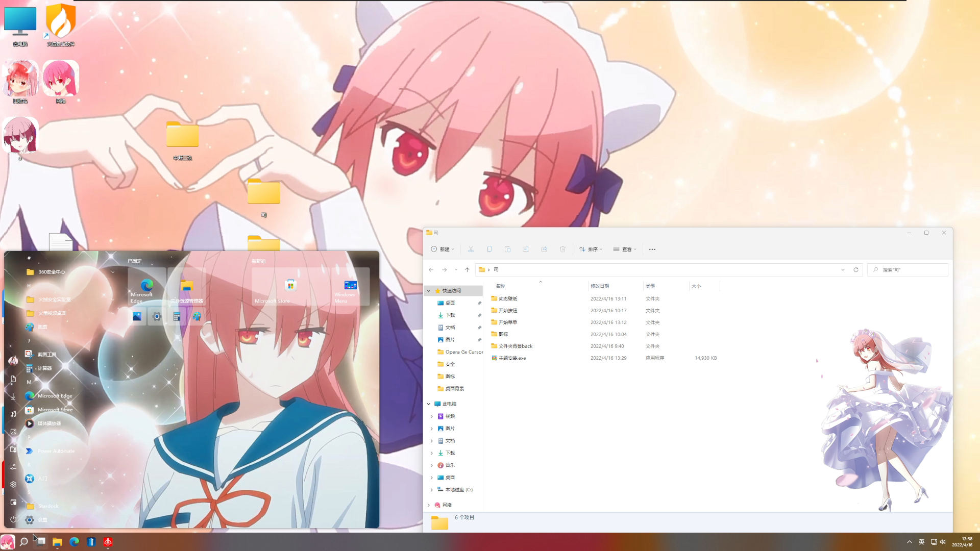
Task: Expand the 本地磁盘 (C:) tree node
Action: coord(432,490)
